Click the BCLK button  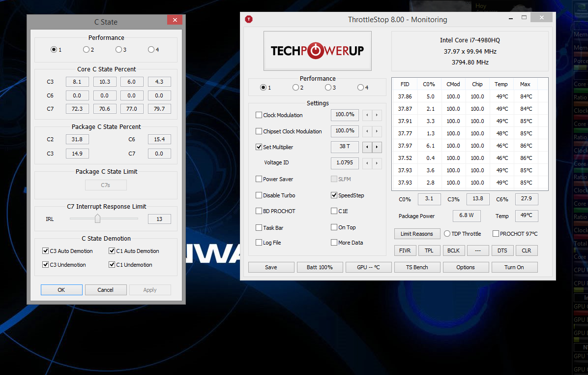click(453, 250)
